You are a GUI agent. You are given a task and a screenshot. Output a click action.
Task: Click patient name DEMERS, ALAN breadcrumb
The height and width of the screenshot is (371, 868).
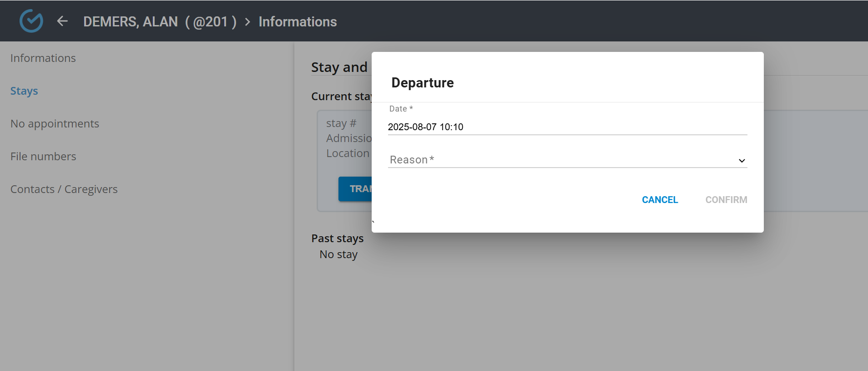(131, 22)
